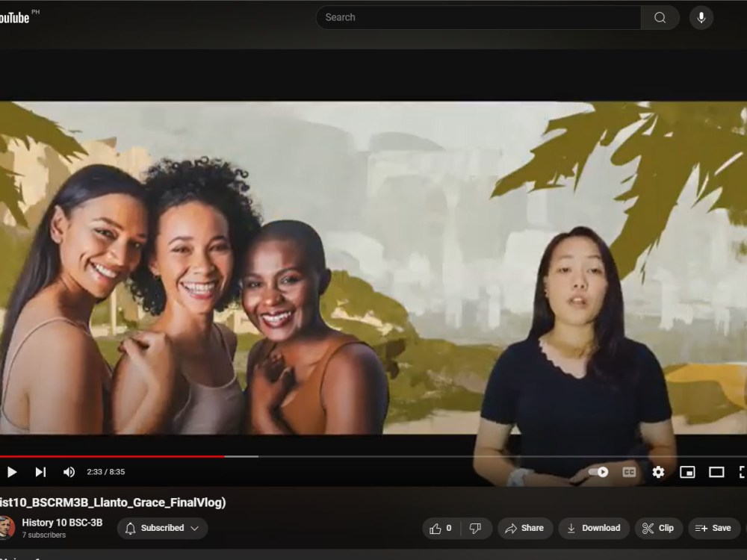Search with voice microphone

[x=701, y=18]
